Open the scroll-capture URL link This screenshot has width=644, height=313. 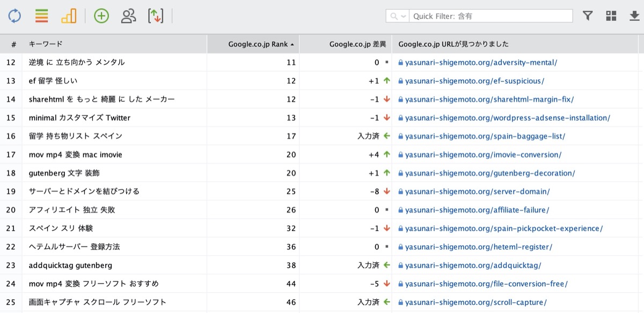[475, 302]
